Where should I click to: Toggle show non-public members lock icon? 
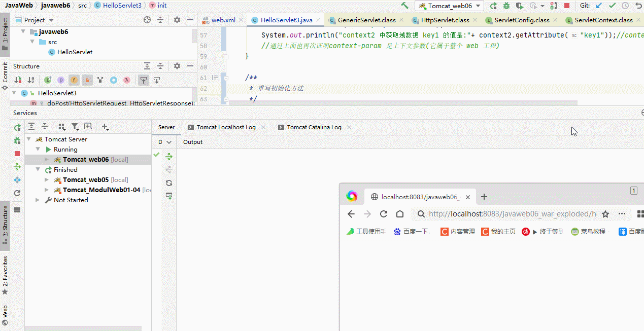point(87,80)
